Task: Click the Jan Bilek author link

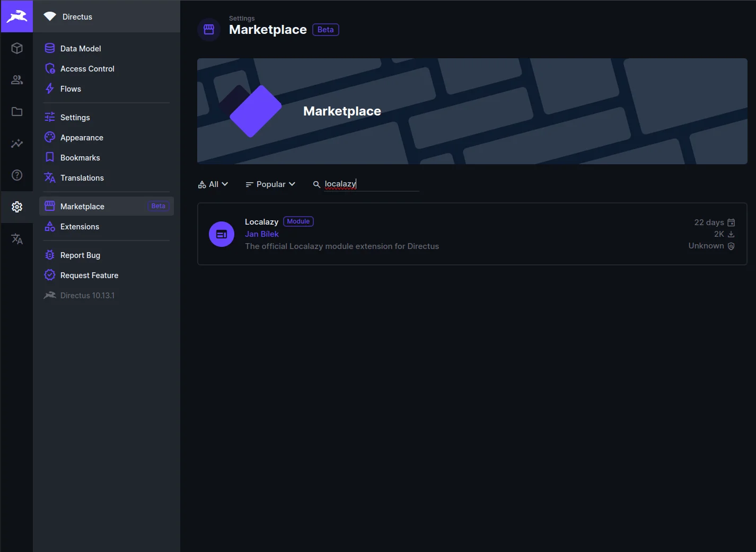Action: tap(262, 234)
